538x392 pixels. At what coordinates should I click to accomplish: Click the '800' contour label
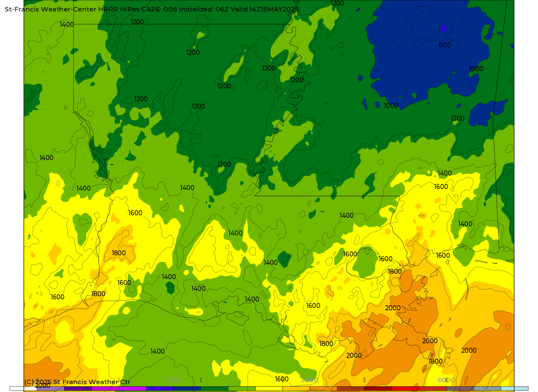pyautogui.click(x=445, y=45)
